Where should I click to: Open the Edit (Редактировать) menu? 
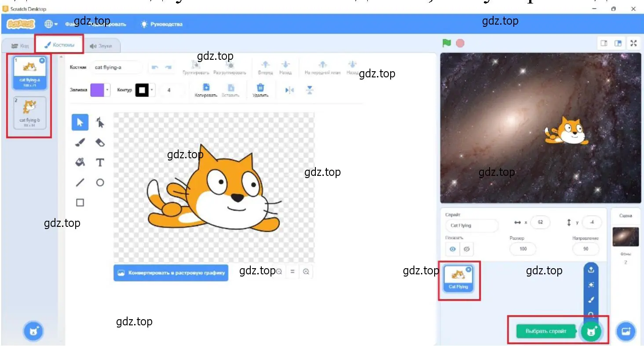click(108, 24)
